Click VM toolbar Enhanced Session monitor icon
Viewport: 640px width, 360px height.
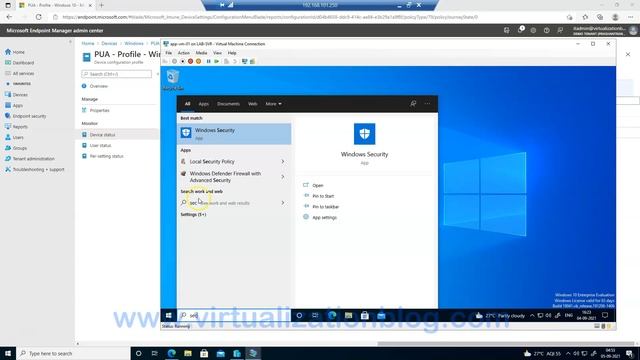click(x=244, y=61)
